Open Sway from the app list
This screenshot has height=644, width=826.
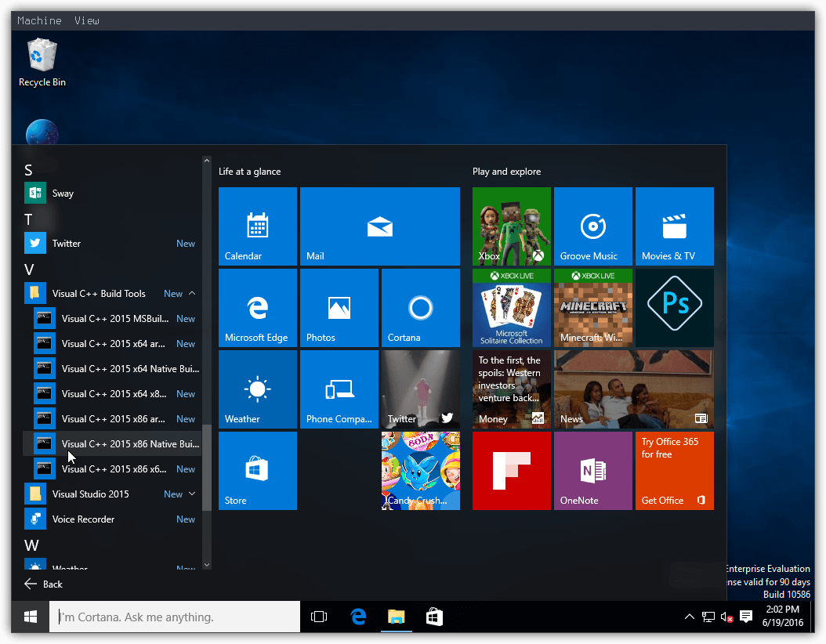[x=112, y=194]
